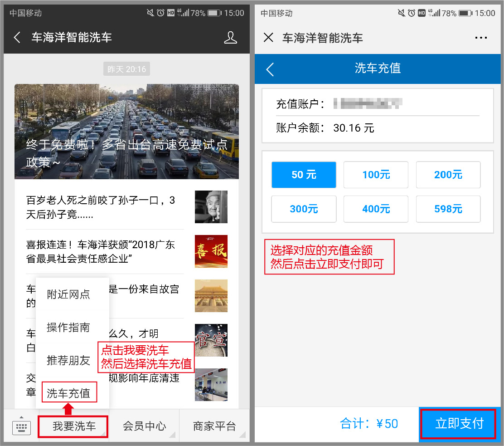
Task: Expand the 商家平台 bottom menu
Action: (x=214, y=426)
